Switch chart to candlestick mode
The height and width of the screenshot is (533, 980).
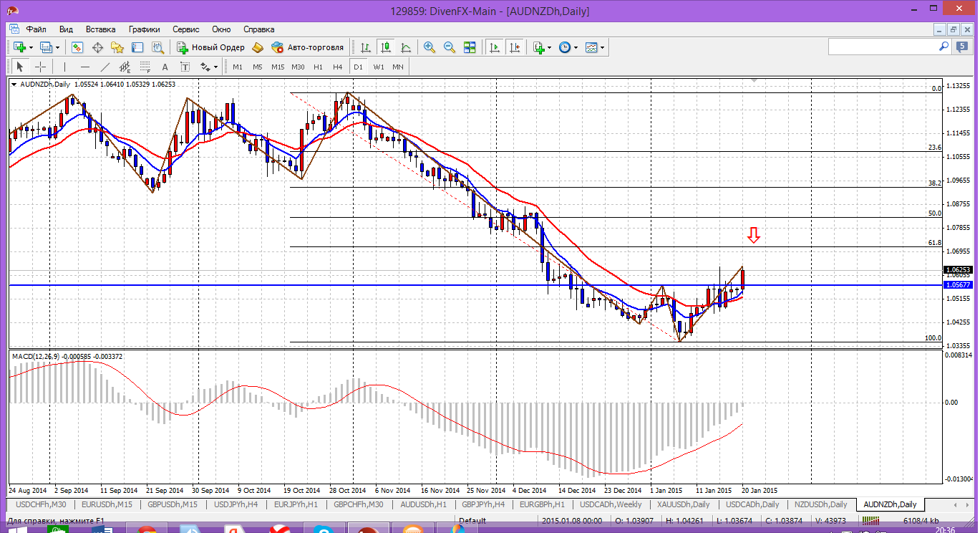[386, 47]
